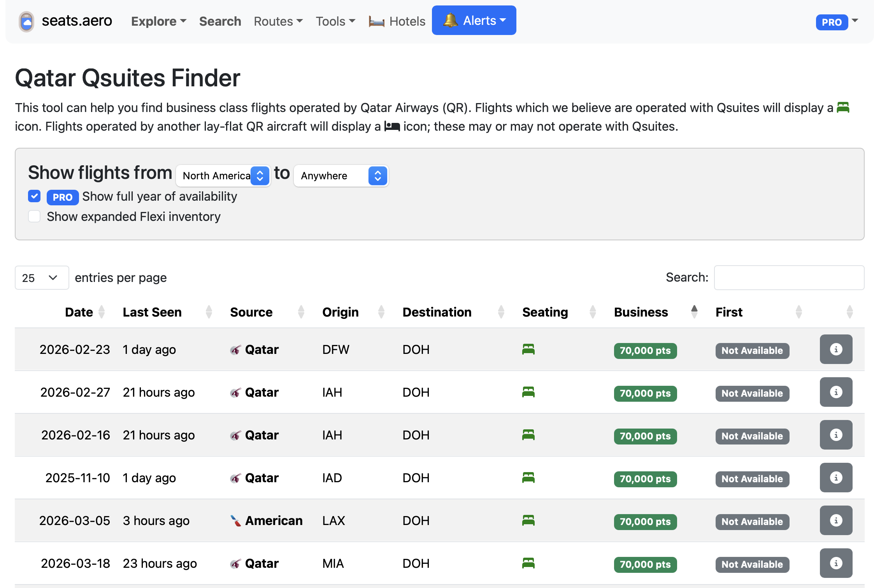Open the destination Anywhere dropdown
This screenshot has width=881, height=588.
pos(341,176)
